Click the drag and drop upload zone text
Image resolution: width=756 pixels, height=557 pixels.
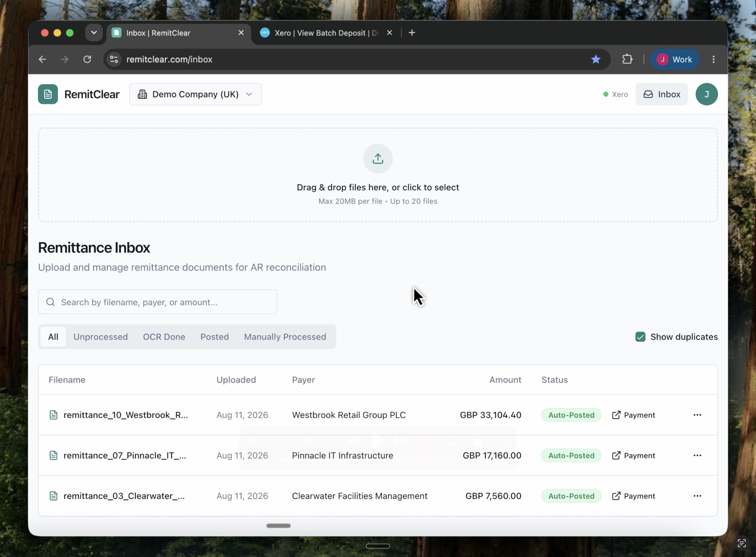coord(378,187)
